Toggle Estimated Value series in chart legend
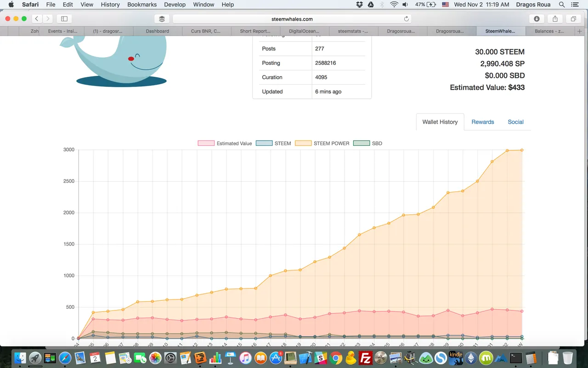 pos(225,144)
